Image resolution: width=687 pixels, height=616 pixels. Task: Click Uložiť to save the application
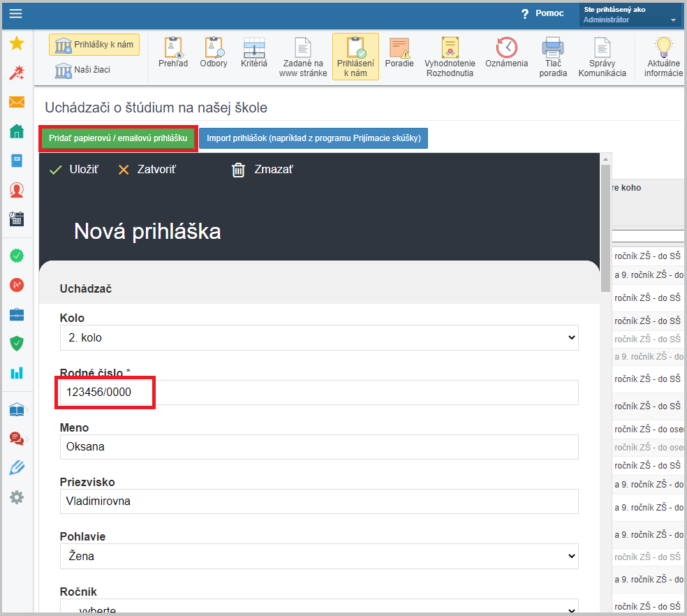point(74,170)
